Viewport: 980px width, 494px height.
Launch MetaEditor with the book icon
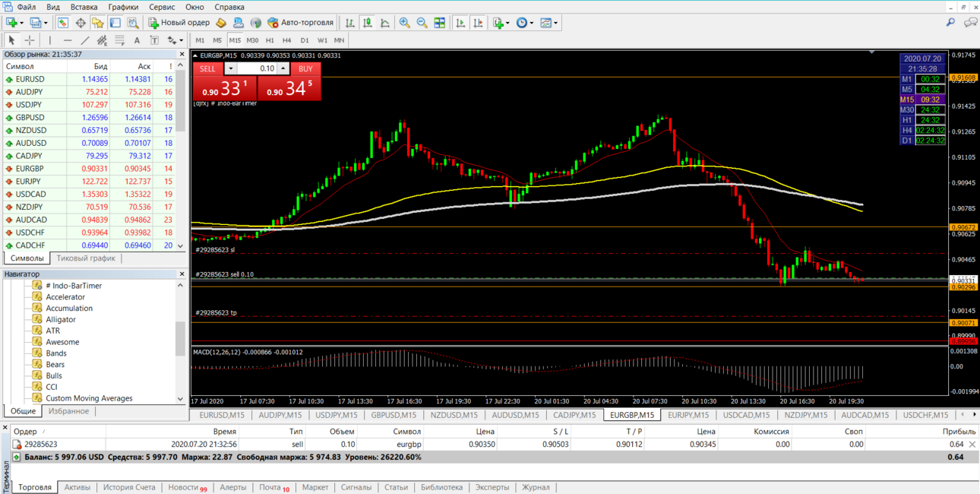coord(221,23)
